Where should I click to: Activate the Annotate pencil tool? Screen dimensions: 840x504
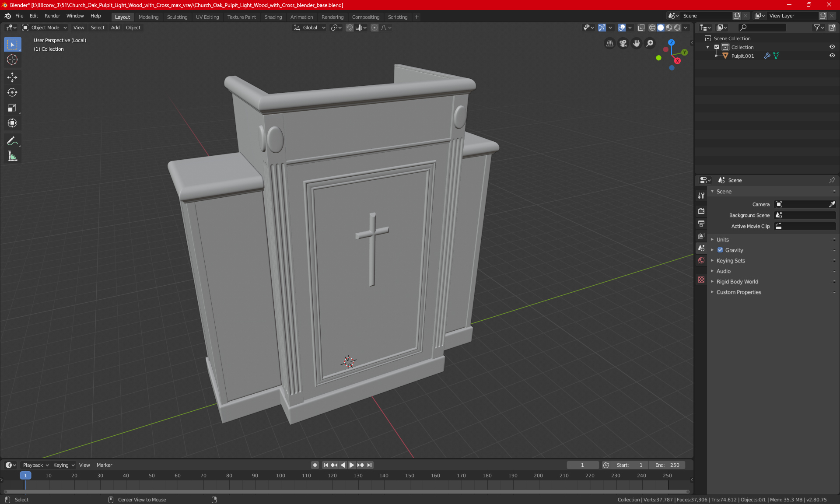tap(12, 141)
